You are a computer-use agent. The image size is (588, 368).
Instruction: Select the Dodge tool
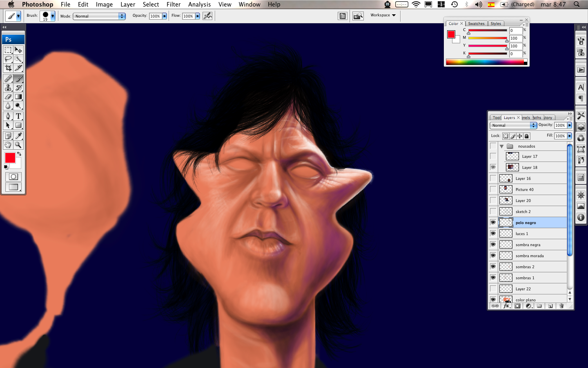(18, 105)
